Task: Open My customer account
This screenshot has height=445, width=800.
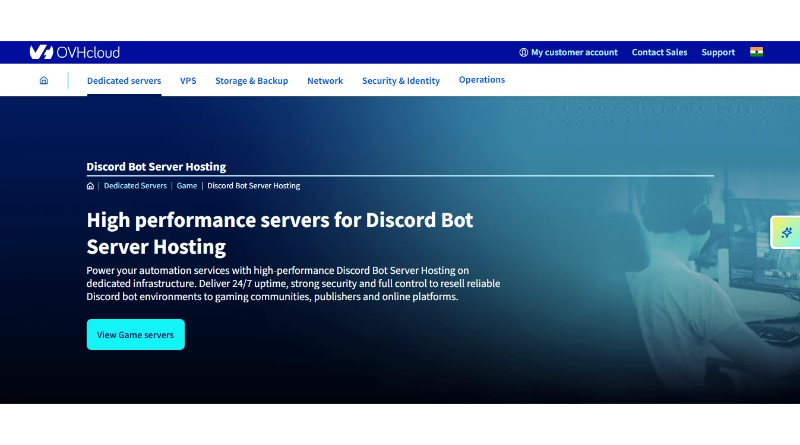Action: [x=568, y=52]
